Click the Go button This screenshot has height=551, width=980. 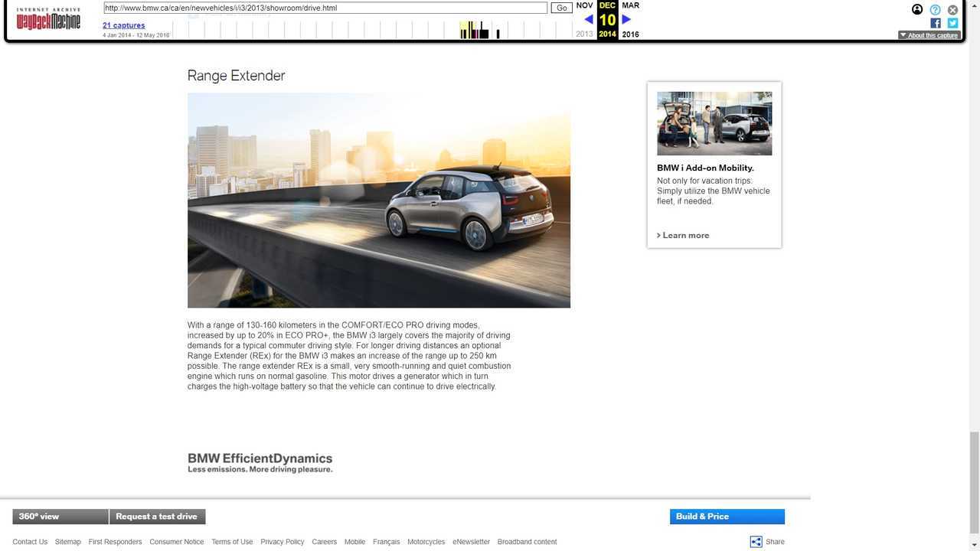pyautogui.click(x=561, y=8)
